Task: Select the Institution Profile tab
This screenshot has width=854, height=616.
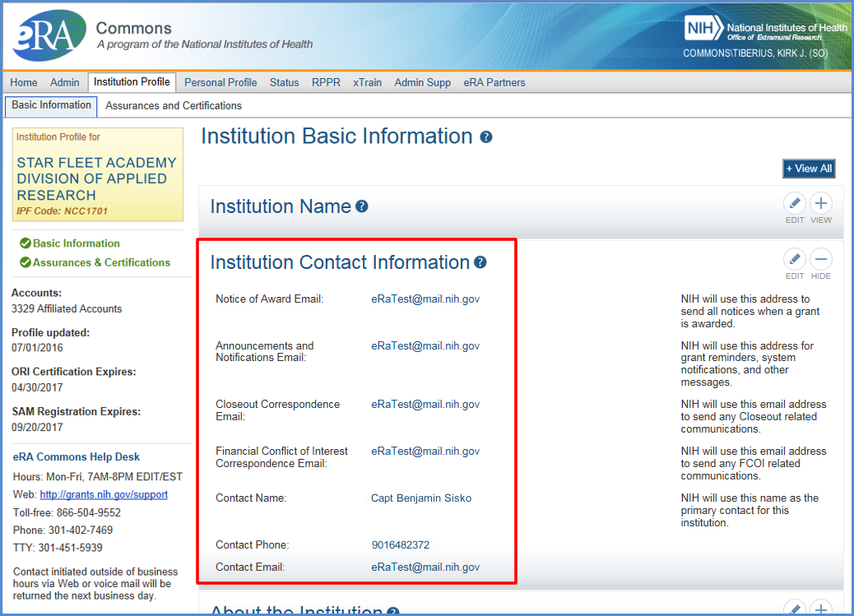Action: (132, 82)
